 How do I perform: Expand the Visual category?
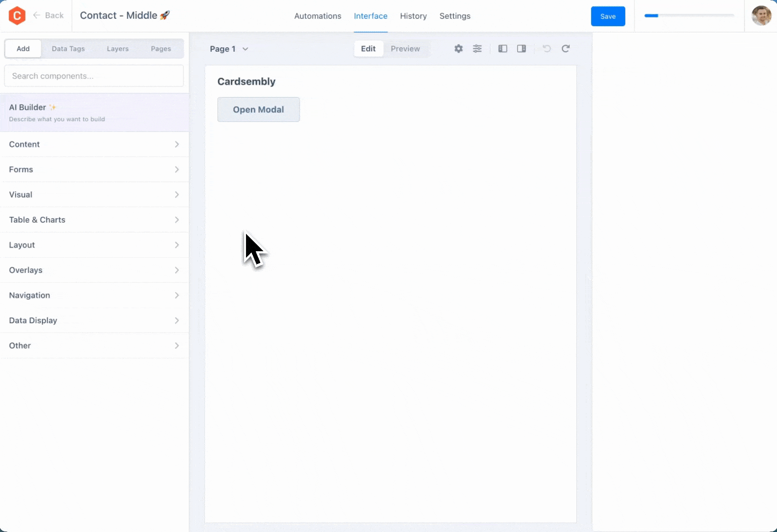94,195
